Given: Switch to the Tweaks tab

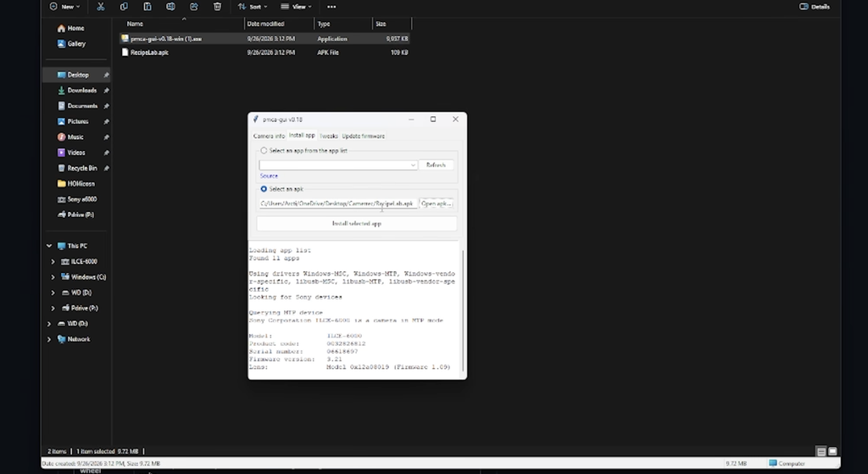Looking at the screenshot, I should [x=329, y=137].
